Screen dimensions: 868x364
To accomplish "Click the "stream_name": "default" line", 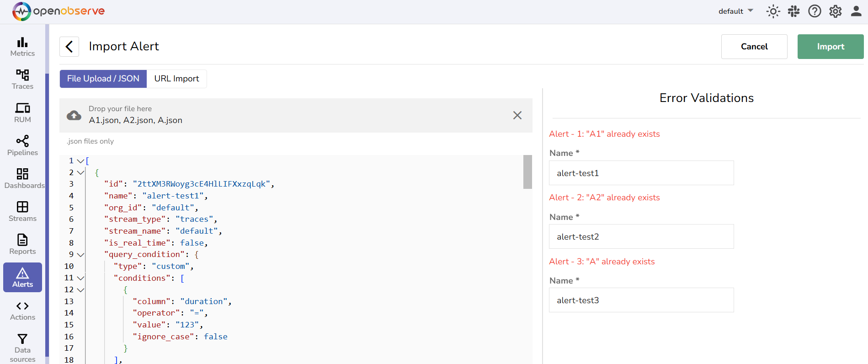I will 163,231.
